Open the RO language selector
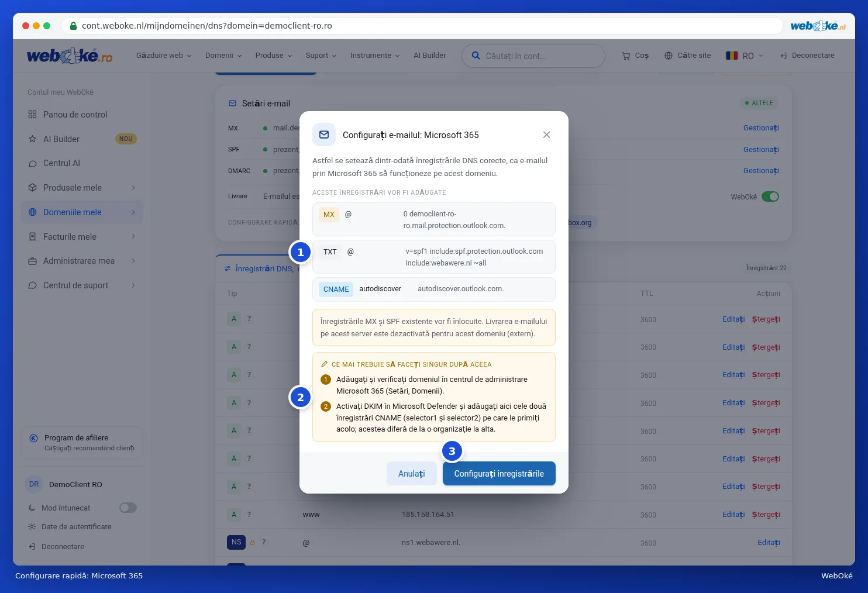Screen dimensions: 868x593 pyautogui.click(x=745, y=56)
